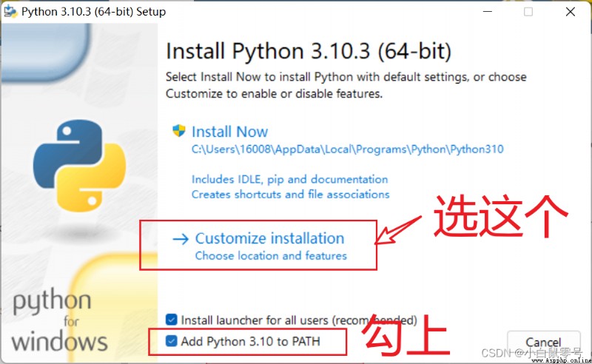The image size is (592, 364).
Task: Minimize the Python Setup window
Action: pyautogui.click(x=488, y=12)
